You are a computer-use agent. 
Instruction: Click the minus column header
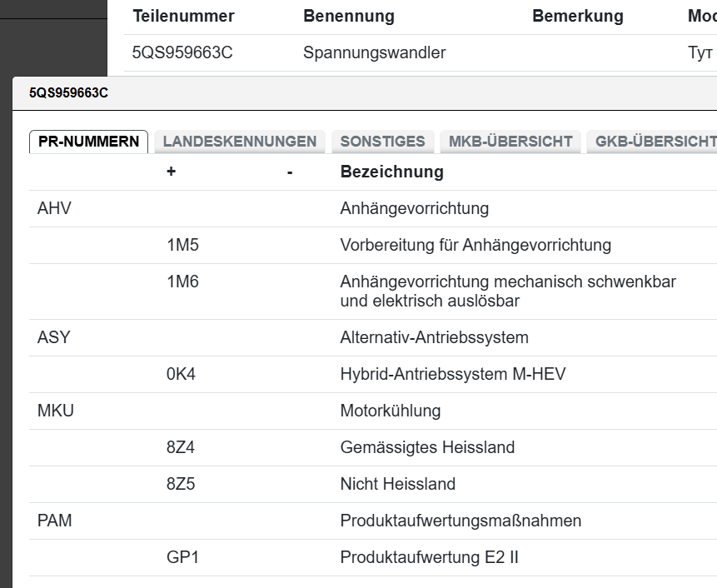click(290, 172)
